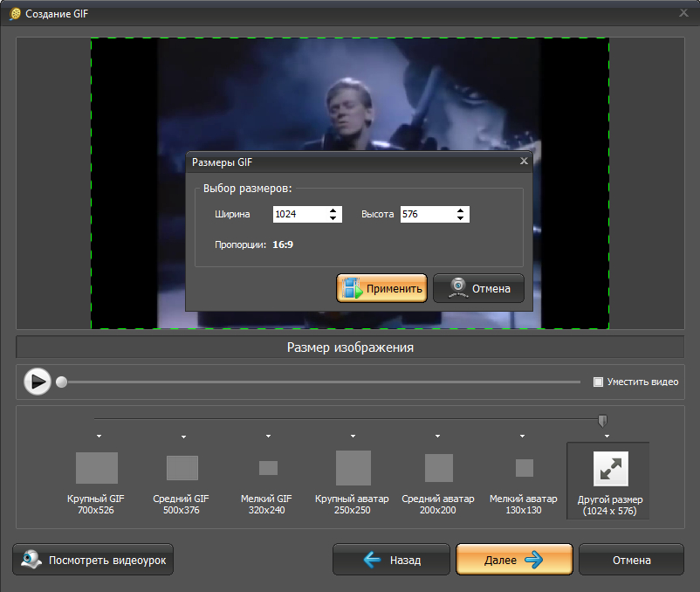This screenshot has height=592, width=700.
Task: Choose the Средний GIF 500x376 preset icon
Action: point(182,468)
